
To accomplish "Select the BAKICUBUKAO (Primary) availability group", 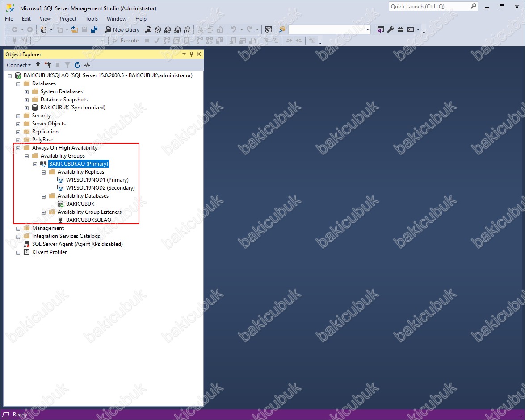I will [78, 163].
